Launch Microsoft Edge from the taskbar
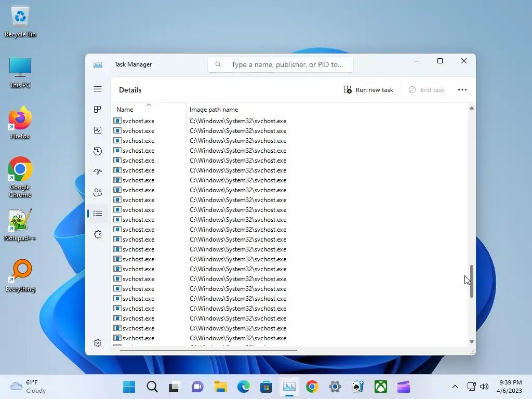Screen dimensions: 532x399 243,387
